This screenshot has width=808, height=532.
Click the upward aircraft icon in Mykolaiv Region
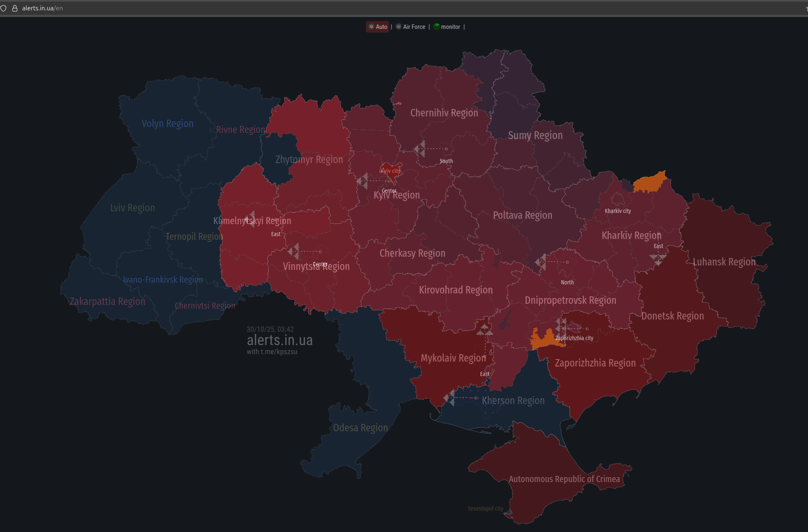click(484, 329)
